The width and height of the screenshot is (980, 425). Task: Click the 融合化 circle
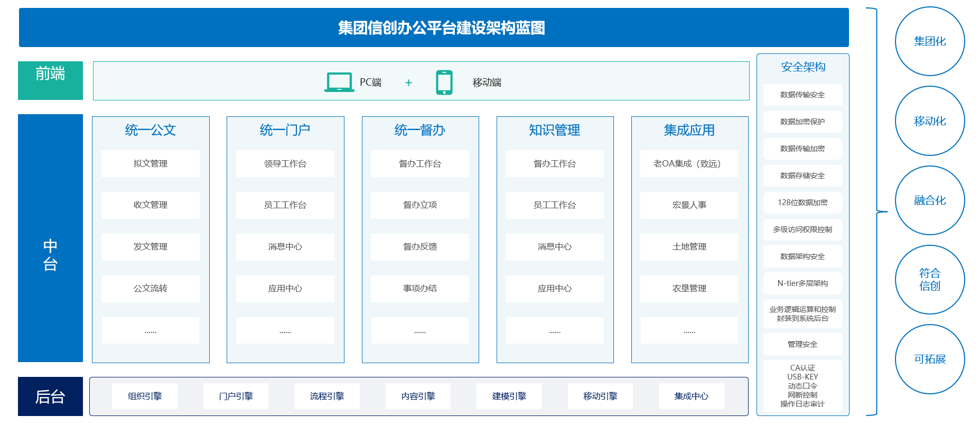coord(930,200)
